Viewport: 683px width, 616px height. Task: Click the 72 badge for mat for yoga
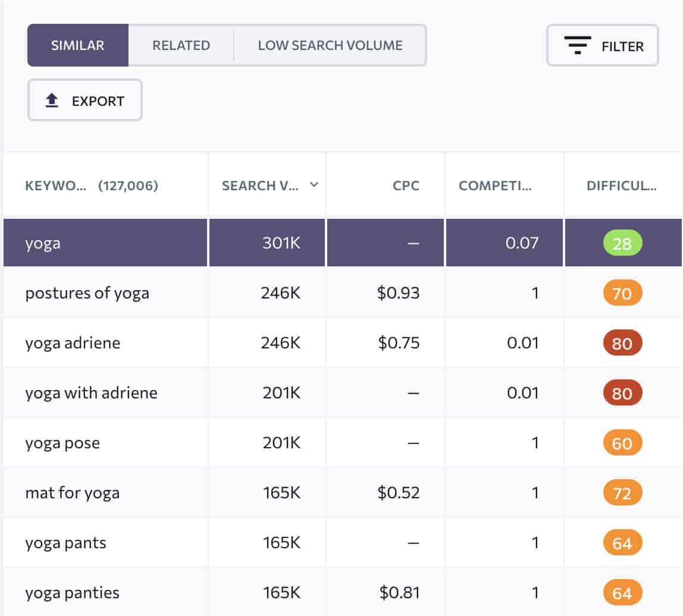click(x=621, y=492)
